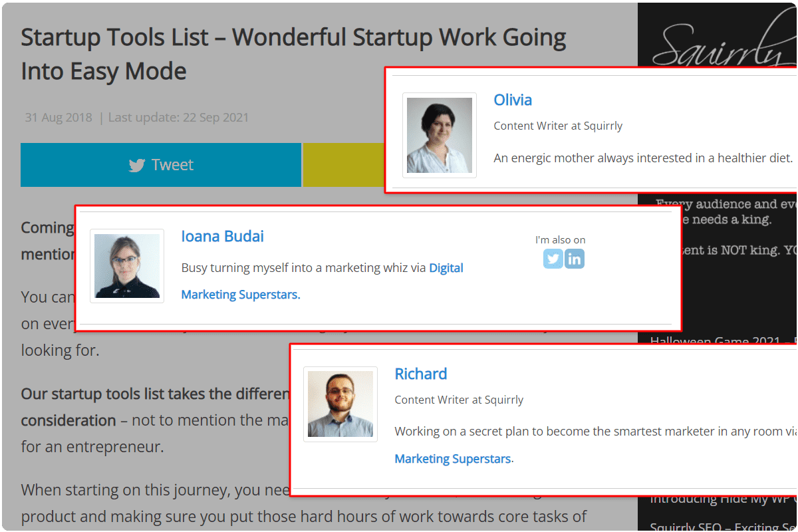This screenshot has height=532, width=798.
Task: Open Ioana Budai's LinkedIn icon
Action: click(x=575, y=259)
